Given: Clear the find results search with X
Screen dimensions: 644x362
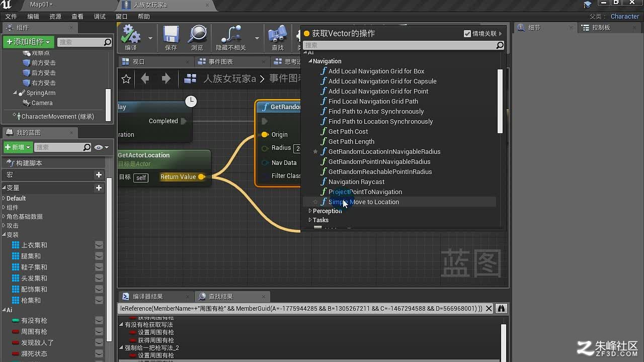Looking at the screenshot, I should pos(489,308).
